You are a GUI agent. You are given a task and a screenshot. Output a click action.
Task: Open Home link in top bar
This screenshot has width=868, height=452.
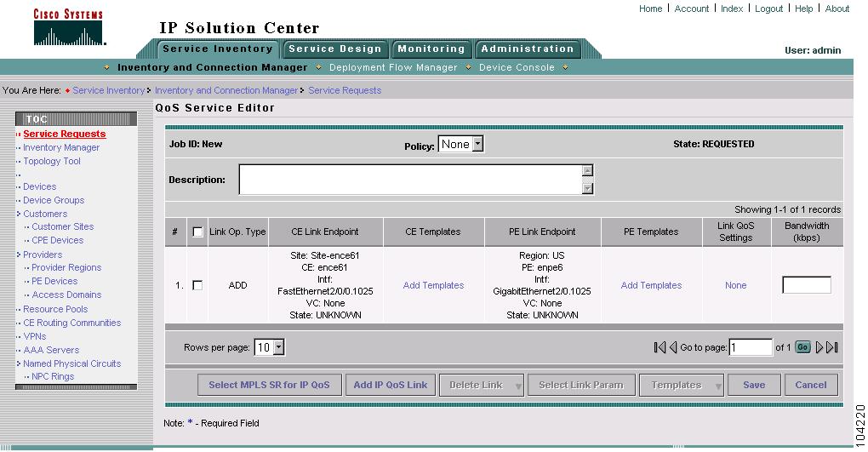[x=650, y=9]
